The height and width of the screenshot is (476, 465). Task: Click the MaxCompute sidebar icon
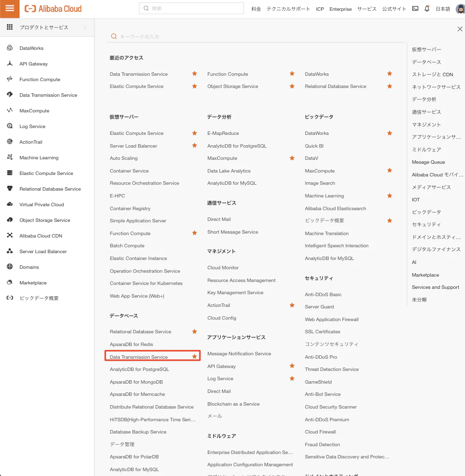point(10,110)
